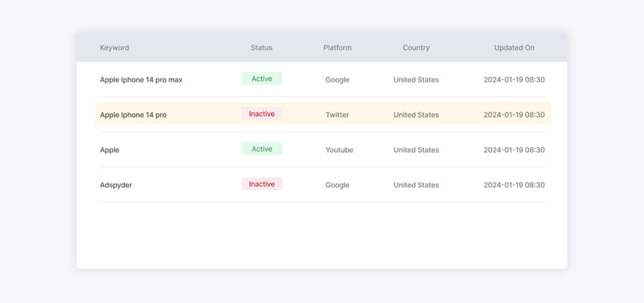Click the Twitter platform cell
Screen dimensions: 644x303
[x=337, y=115]
